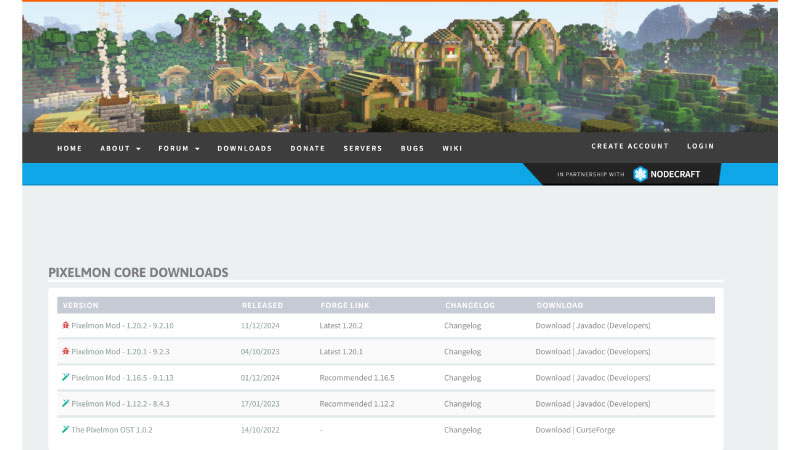Open the Bugs page
800x450 pixels.
point(412,148)
